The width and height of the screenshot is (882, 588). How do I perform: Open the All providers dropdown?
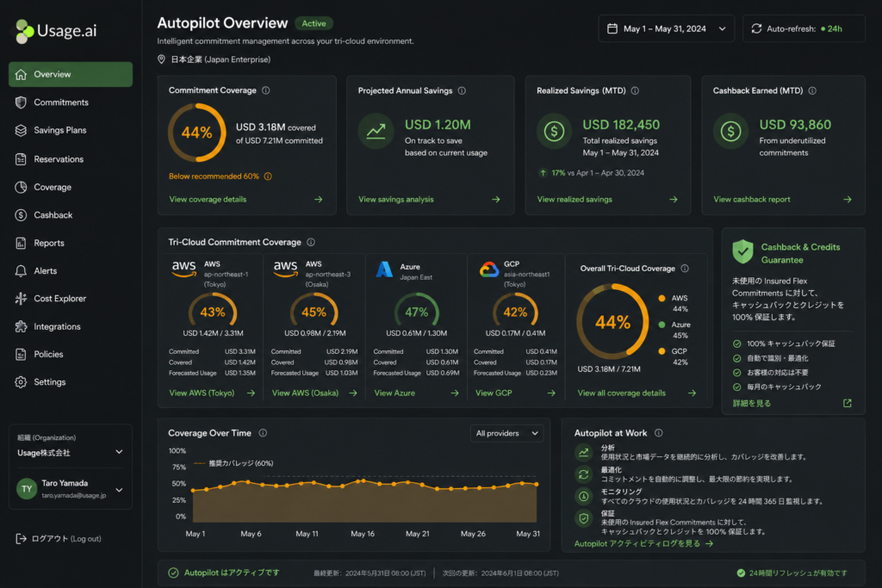[506, 433]
